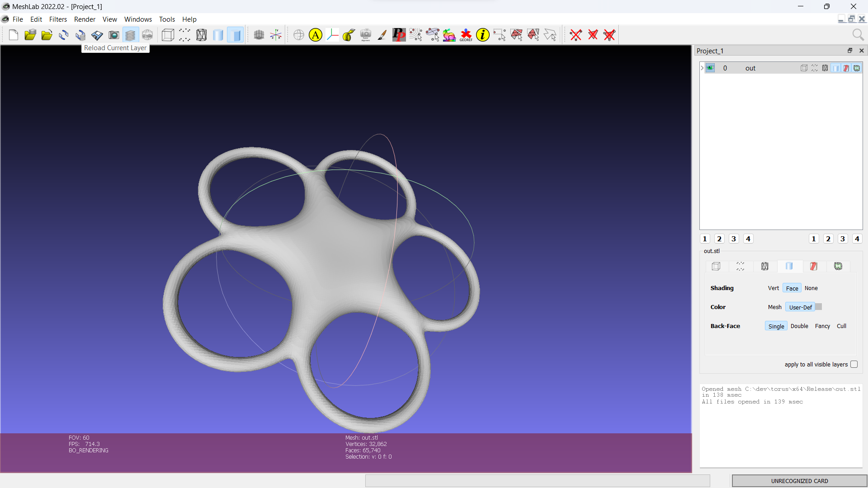Click the left-group view button 1

[x=705, y=239]
